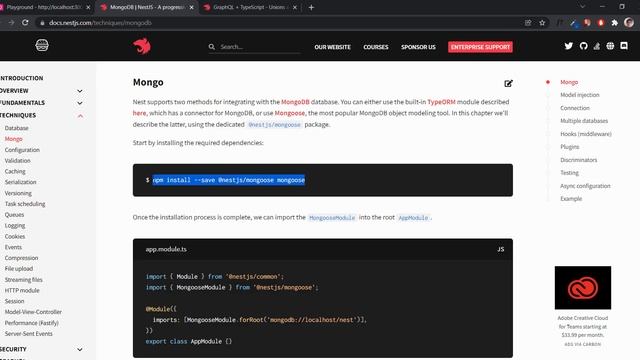Open Queues in sidebar
Viewport: 640px width, 360px height.
click(14, 215)
